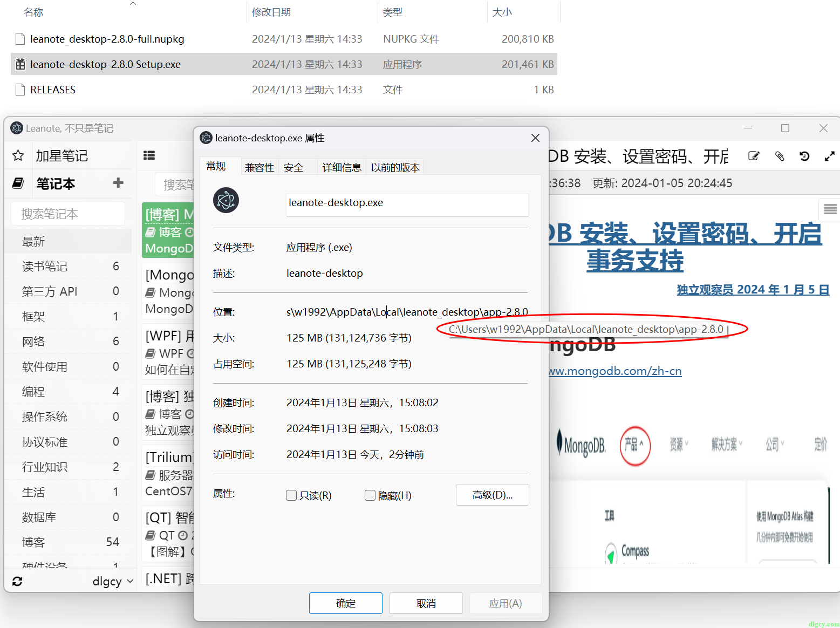Click the note search field beside list icon

(174, 185)
